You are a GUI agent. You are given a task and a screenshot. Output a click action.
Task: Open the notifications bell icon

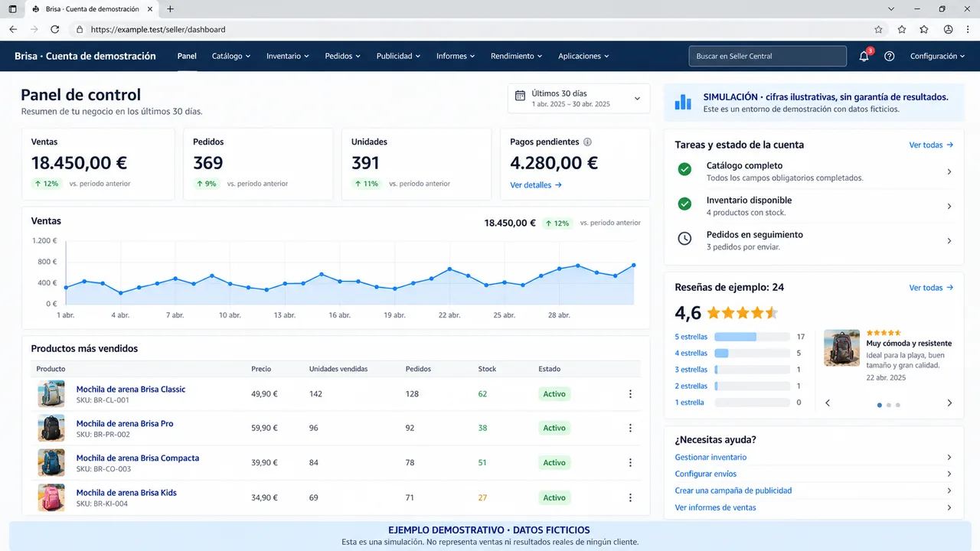864,56
